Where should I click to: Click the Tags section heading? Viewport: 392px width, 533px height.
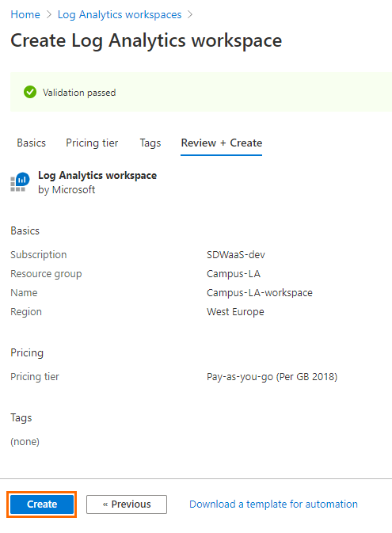[21, 417]
